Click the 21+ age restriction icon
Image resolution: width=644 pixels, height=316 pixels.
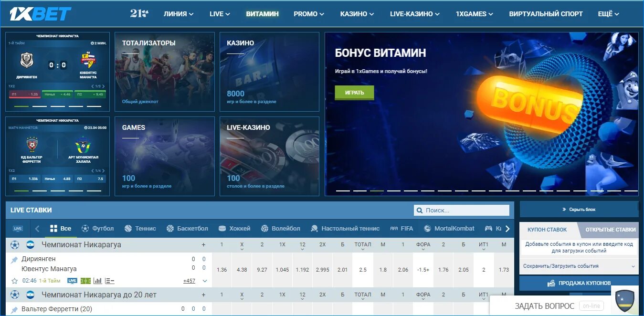[139, 14]
